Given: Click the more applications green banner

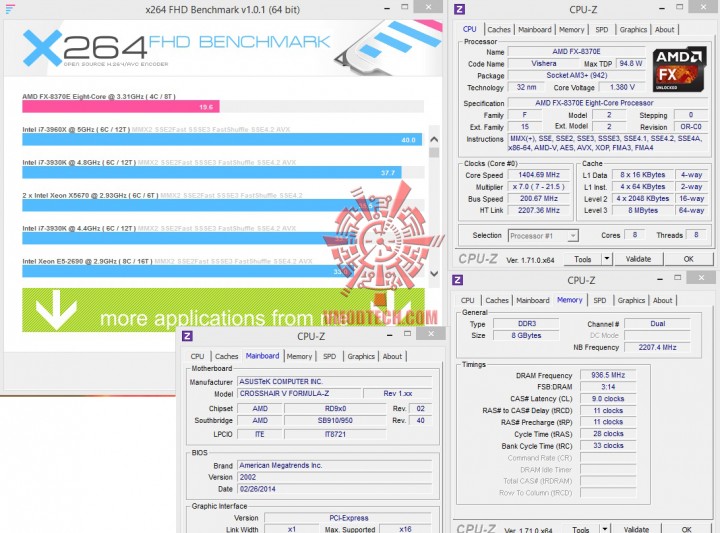Looking at the screenshot, I should tap(223, 310).
